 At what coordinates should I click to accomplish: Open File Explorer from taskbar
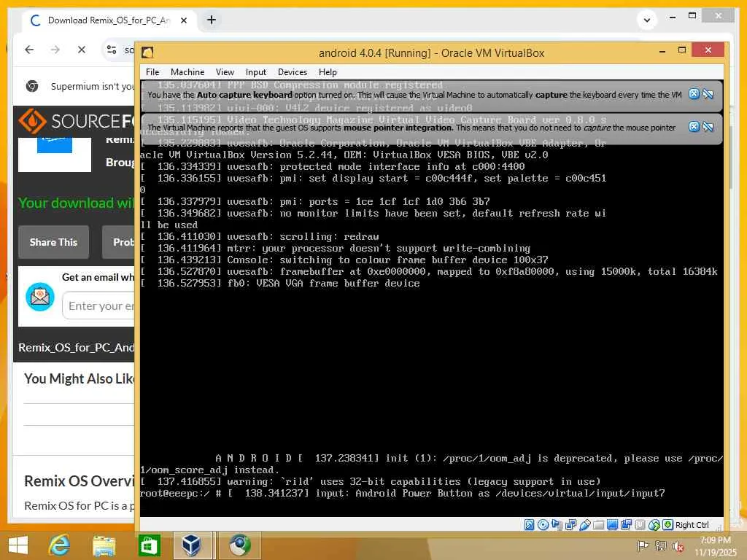104,545
